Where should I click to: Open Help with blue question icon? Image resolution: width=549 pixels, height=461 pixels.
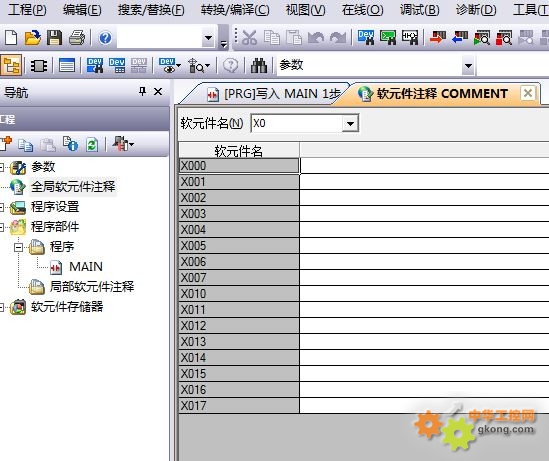tap(105, 37)
